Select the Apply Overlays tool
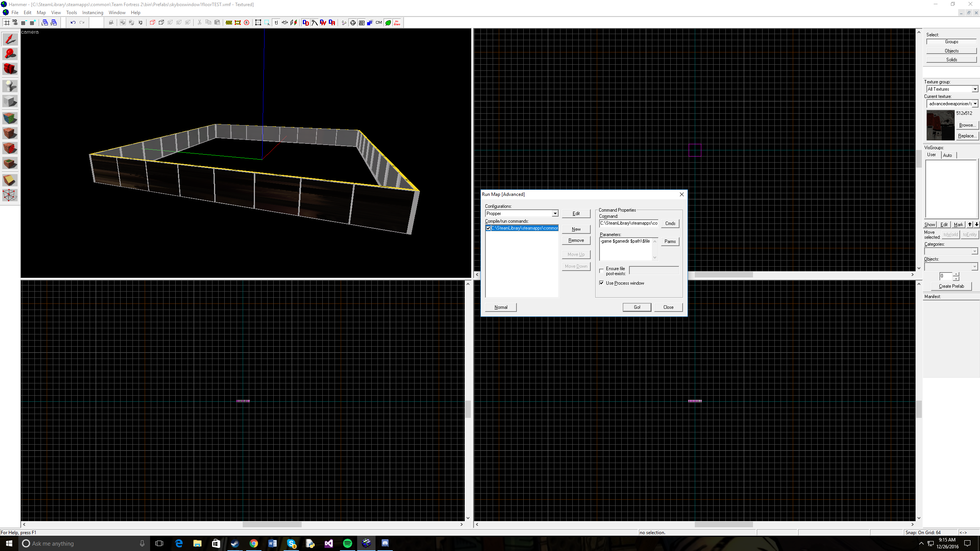980x551 pixels. point(10,164)
